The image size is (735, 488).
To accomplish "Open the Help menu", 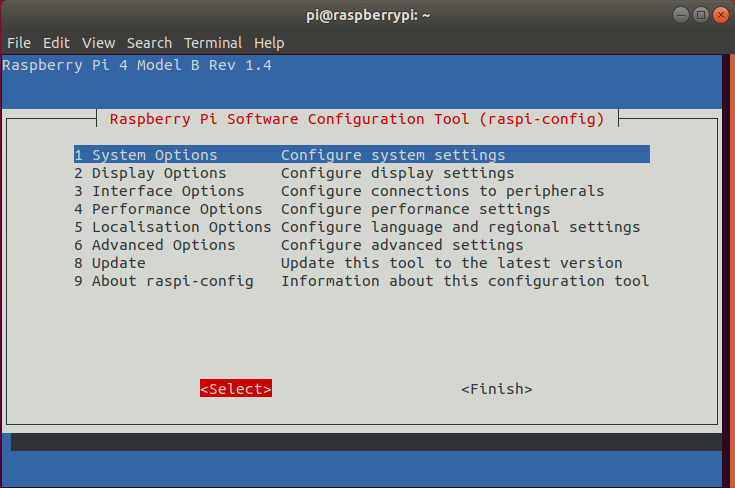I will [269, 43].
